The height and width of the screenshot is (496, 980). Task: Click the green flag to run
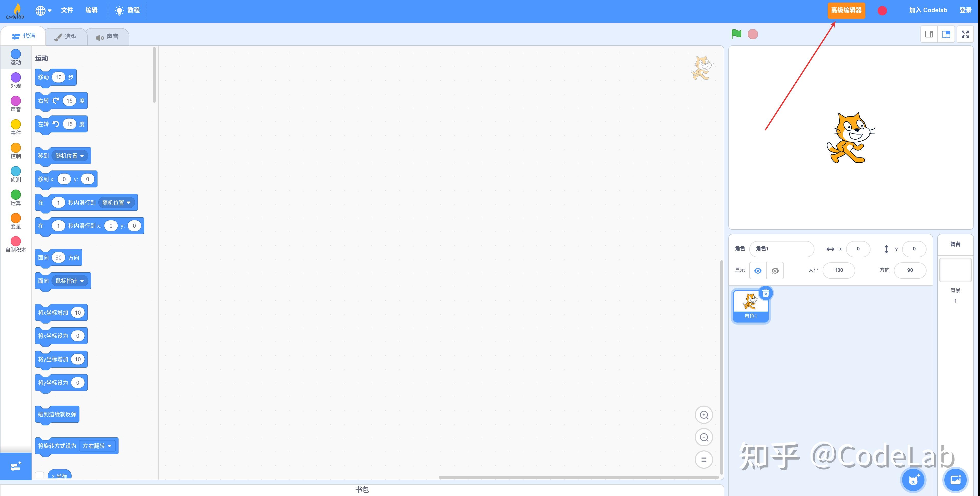click(736, 34)
